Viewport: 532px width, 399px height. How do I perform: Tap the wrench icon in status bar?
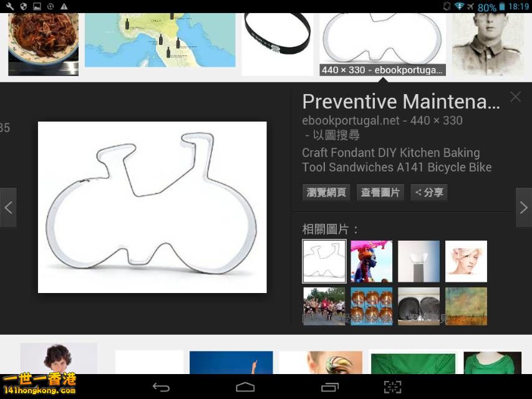[x=10, y=6]
